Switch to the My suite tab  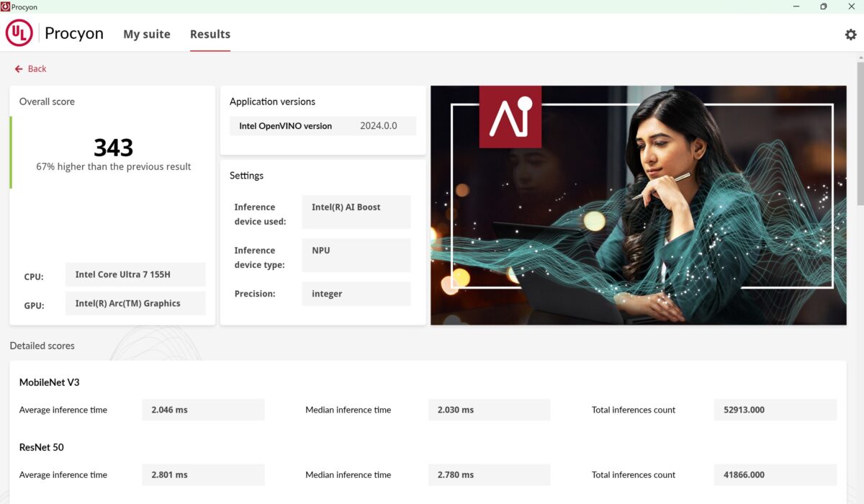pos(147,34)
